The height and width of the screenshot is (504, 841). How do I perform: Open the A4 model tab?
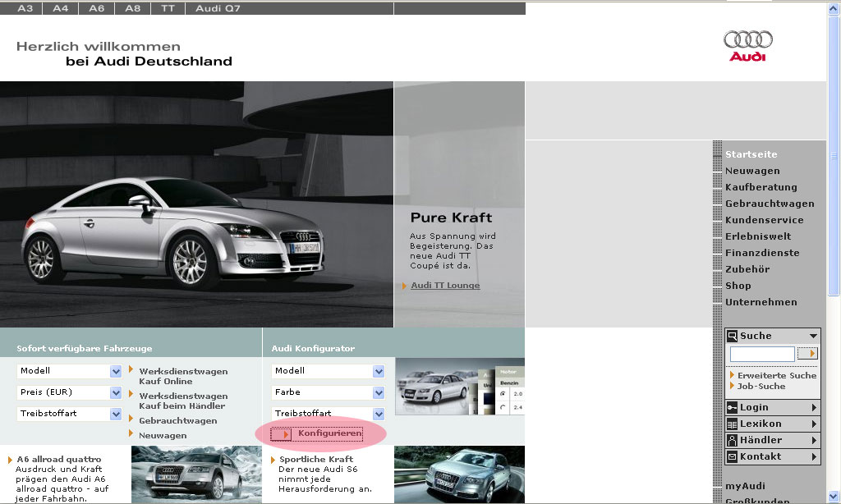(60, 8)
